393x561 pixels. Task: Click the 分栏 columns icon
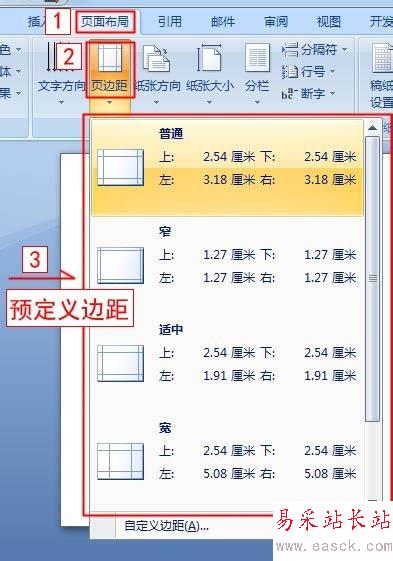257,57
